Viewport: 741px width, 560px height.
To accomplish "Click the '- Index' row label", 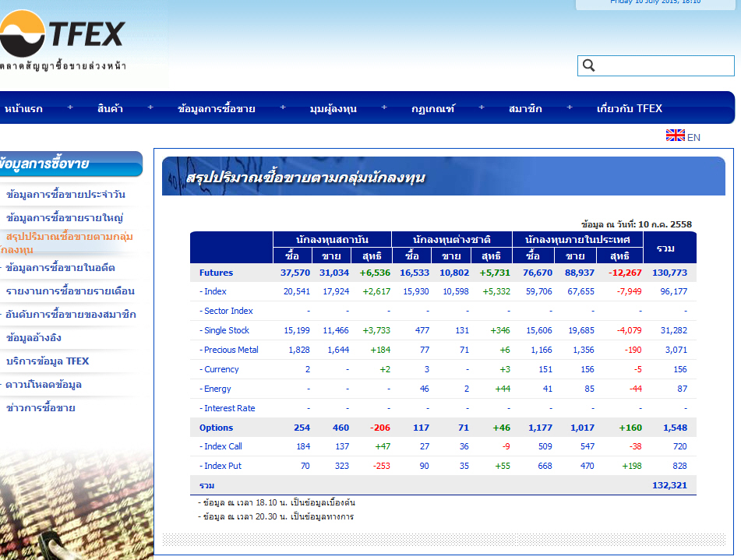I will coord(213,291).
